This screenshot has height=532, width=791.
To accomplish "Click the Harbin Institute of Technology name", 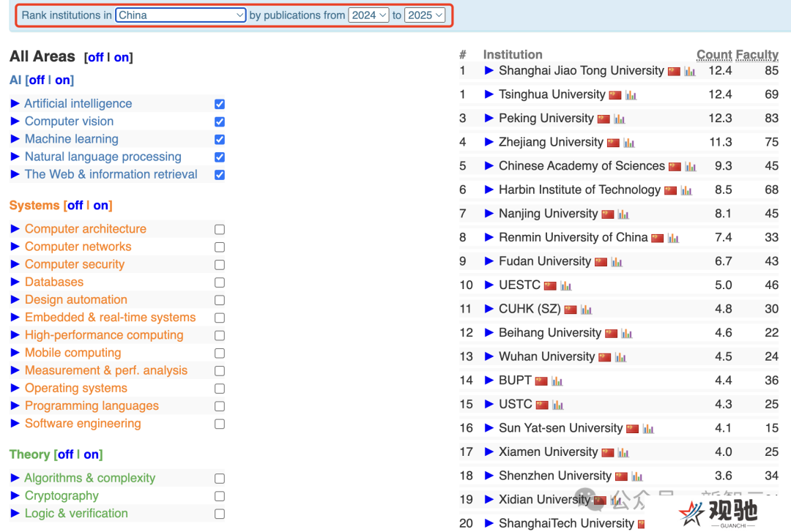I will coord(579,190).
